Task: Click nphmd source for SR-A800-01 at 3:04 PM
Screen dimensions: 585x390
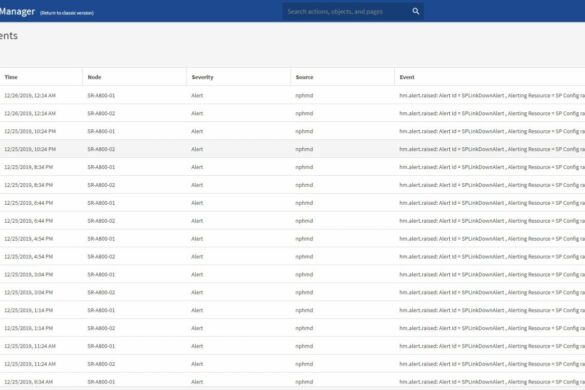Action: point(304,275)
